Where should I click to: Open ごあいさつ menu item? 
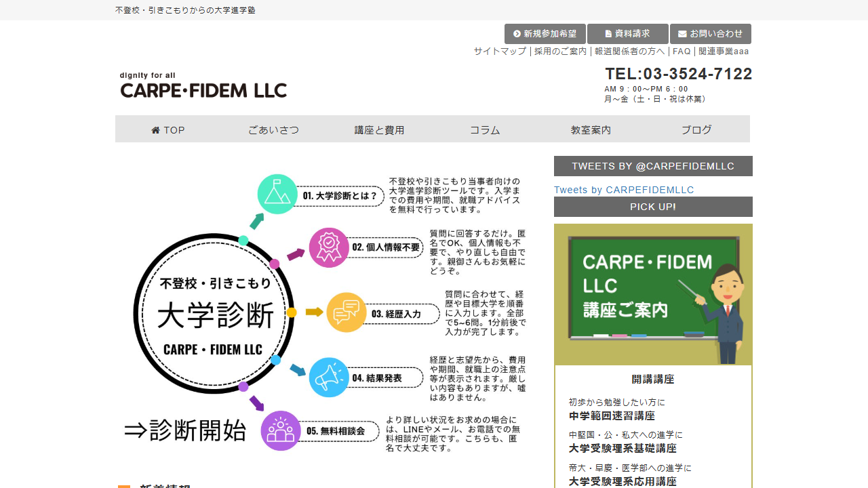[274, 129]
